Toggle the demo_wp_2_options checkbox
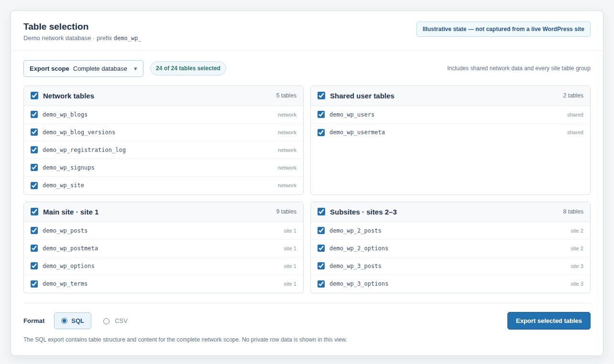This screenshot has width=614, height=364. pyautogui.click(x=321, y=248)
